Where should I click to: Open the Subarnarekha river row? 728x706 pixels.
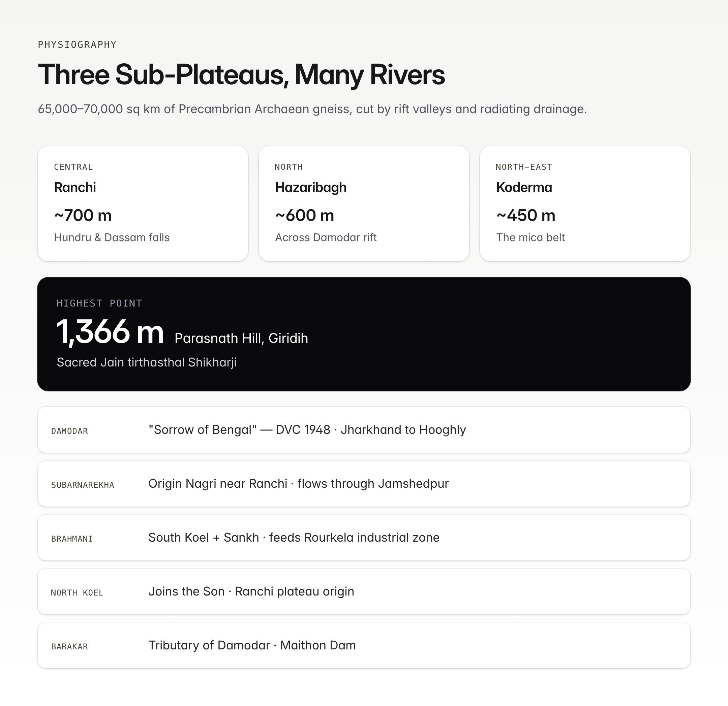(x=364, y=484)
